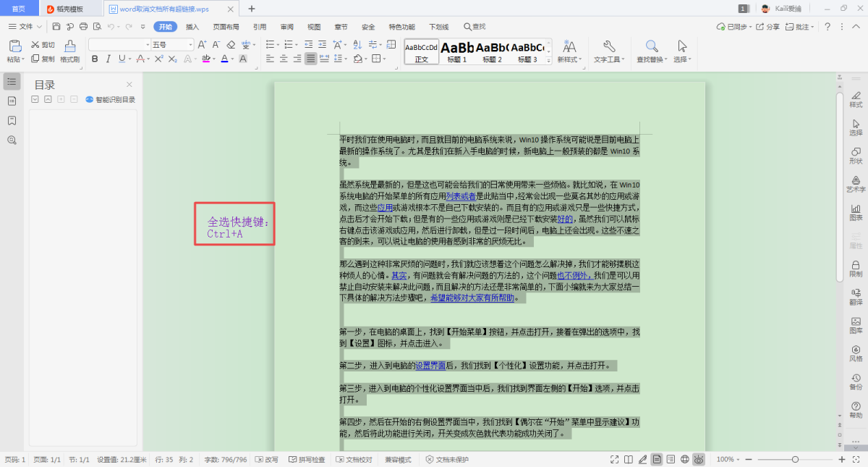Open the zoom percentage 100% dropdown
The width and height of the screenshot is (868, 467).
[728, 459]
